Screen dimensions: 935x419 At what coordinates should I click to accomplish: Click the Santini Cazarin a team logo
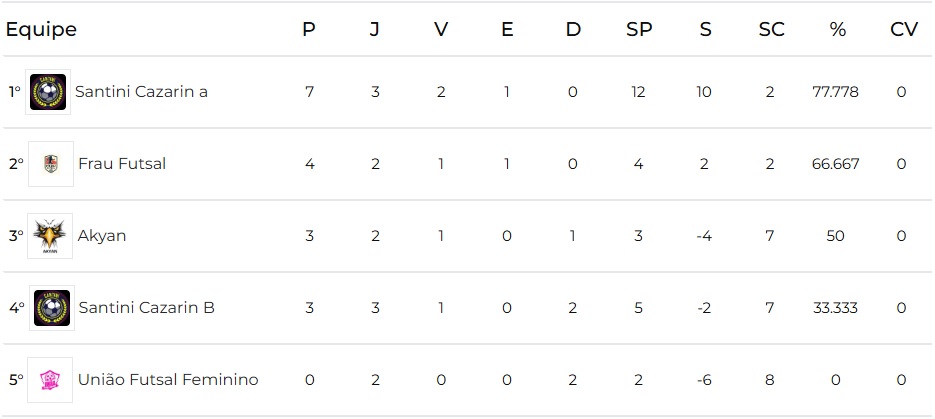(48, 92)
